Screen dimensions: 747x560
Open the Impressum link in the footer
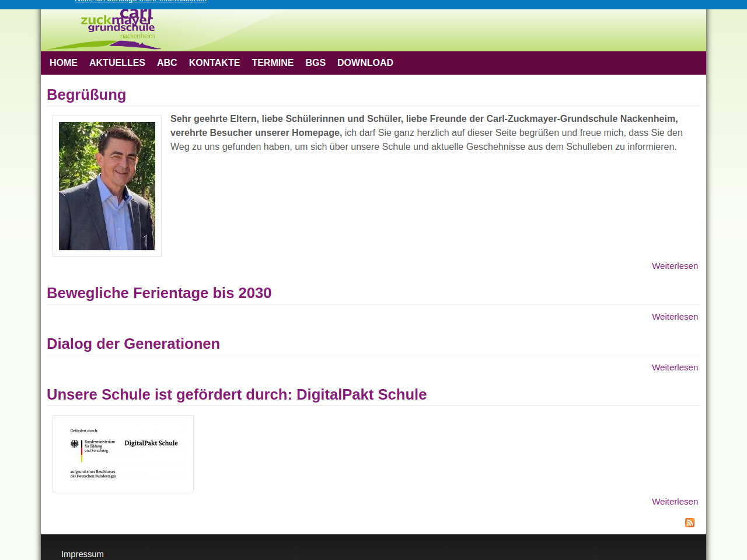(82, 554)
